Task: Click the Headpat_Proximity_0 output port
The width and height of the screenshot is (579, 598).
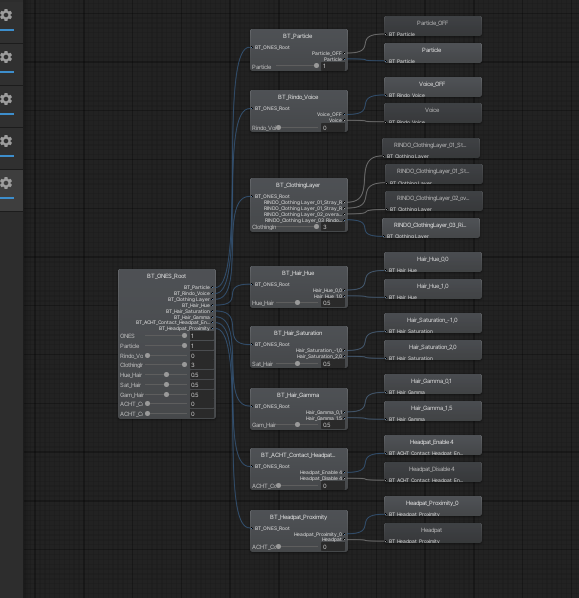Action: 344,534
